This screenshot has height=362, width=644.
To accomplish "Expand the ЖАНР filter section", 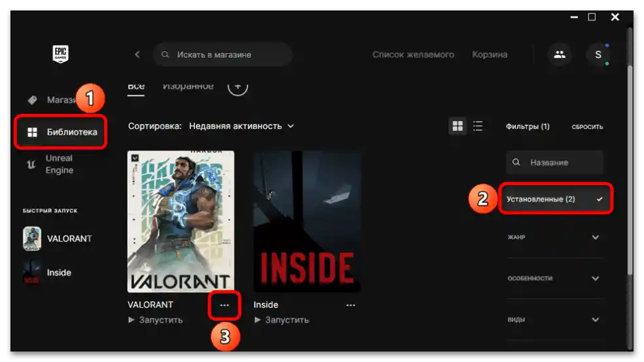I will pos(554,238).
